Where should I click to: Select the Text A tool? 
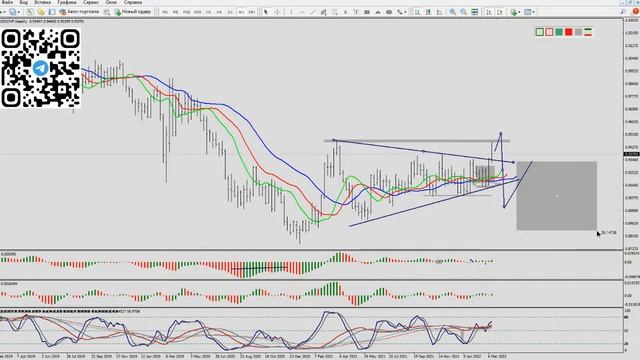[x=345, y=12]
